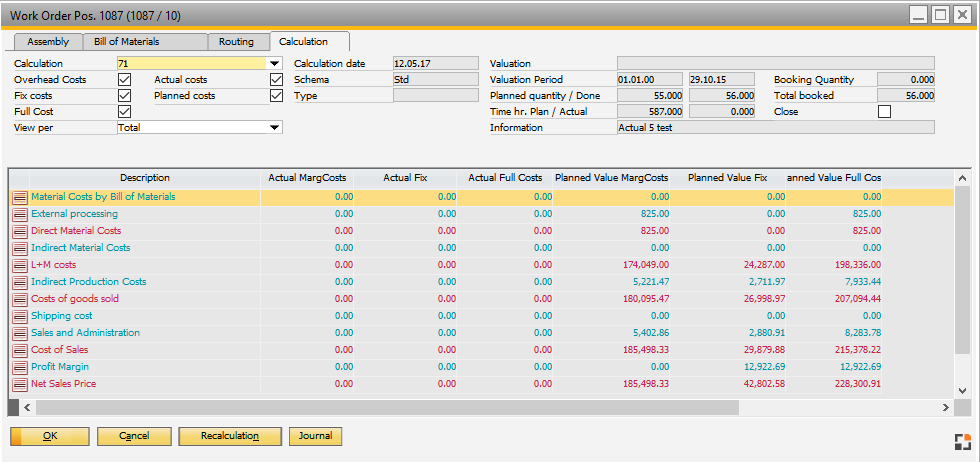Click the Information field with Actual 5 test
980x462 pixels.
(x=775, y=128)
